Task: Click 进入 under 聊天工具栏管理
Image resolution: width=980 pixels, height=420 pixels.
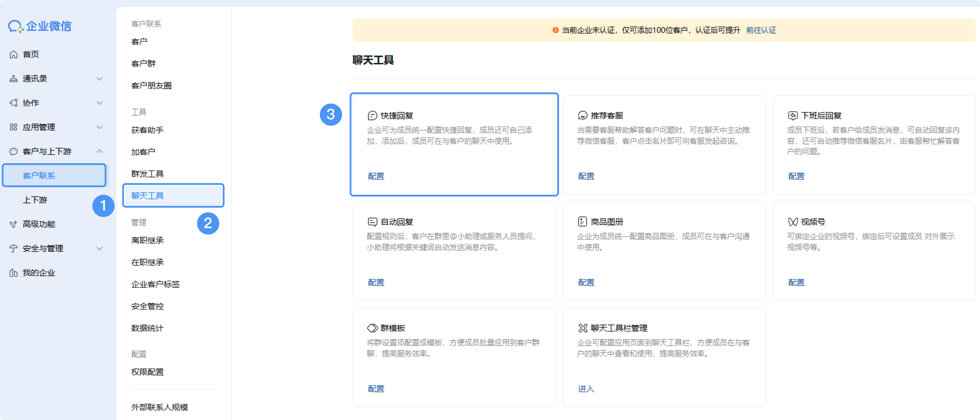Action: (x=586, y=388)
